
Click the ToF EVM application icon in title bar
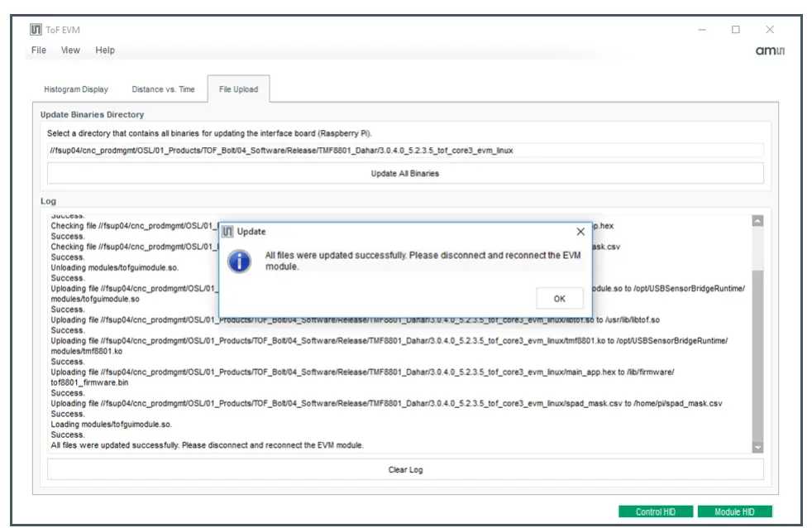point(35,28)
